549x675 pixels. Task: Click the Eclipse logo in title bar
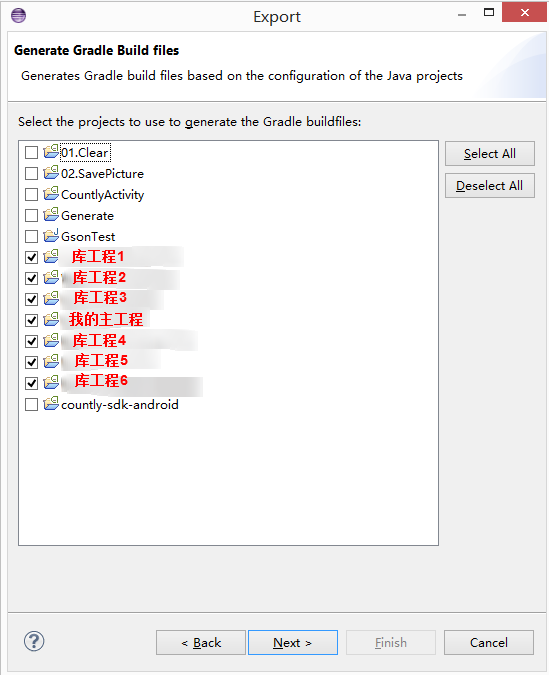(x=19, y=15)
